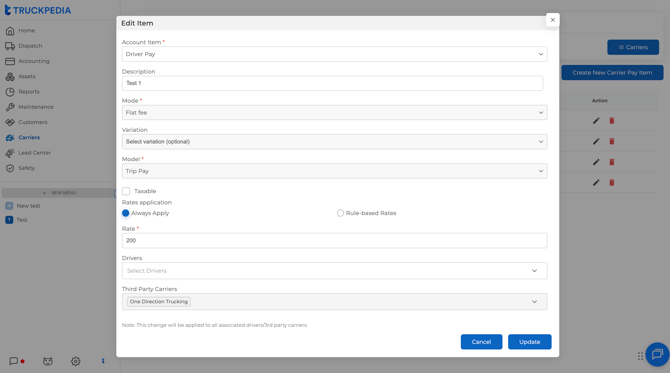The height and width of the screenshot is (373, 670).
Task: Click the Rate input field
Action: pos(334,241)
